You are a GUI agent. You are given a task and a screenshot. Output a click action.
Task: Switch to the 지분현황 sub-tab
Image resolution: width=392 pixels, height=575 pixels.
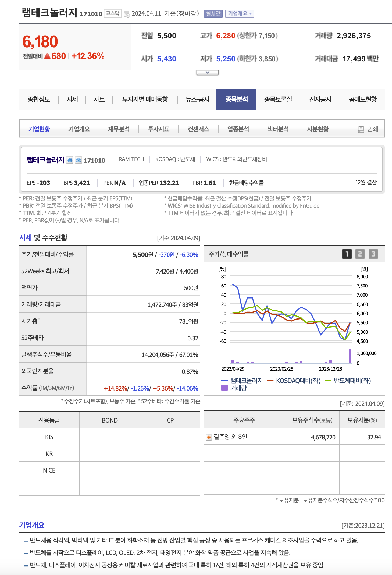[x=318, y=129]
